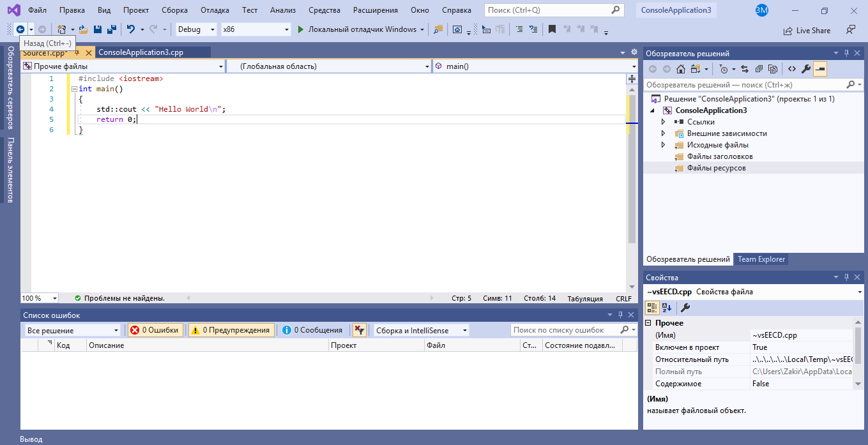Screen dimensions: 868x445
Task: Switch to the Team Explorer tab
Action: (x=761, y=259)
